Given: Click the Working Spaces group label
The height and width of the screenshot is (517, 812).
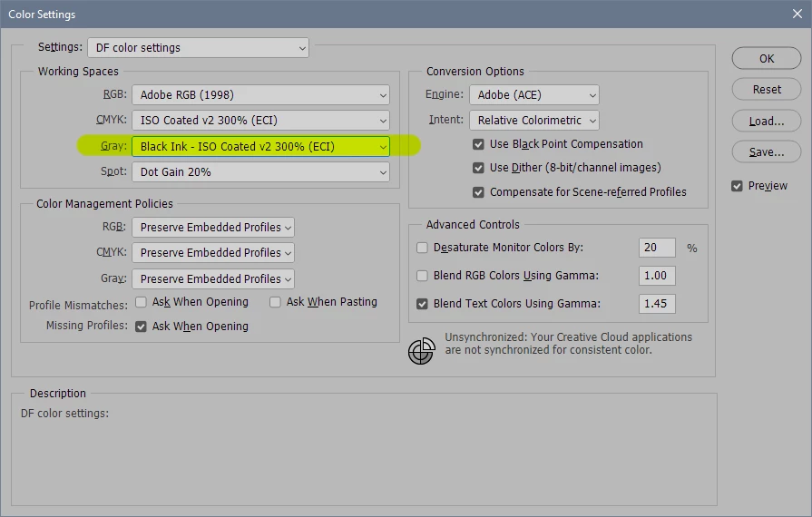Looking at the screenshot, I should pyautogui.click(x=78, y=72).
